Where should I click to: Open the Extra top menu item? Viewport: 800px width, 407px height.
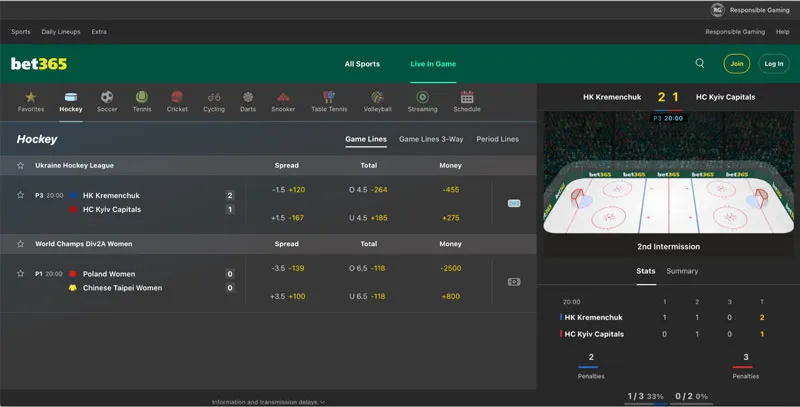coord(99,32)
